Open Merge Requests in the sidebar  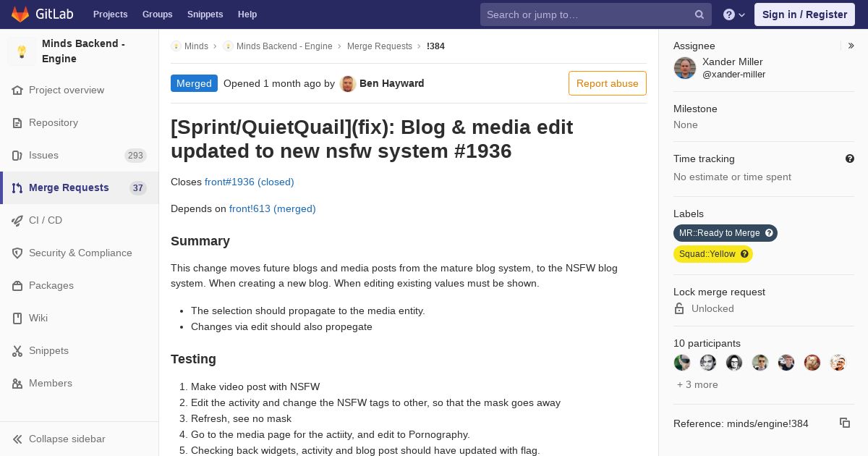click(x=80, y=188)
